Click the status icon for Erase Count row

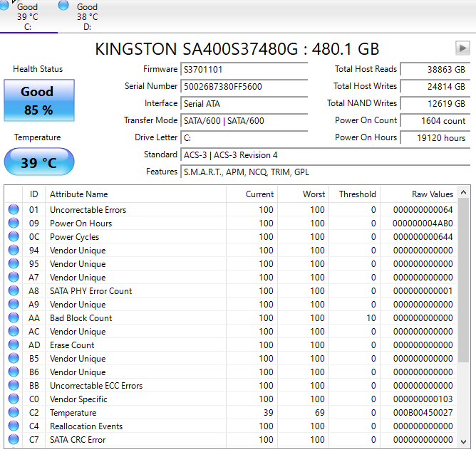[14, 345]
